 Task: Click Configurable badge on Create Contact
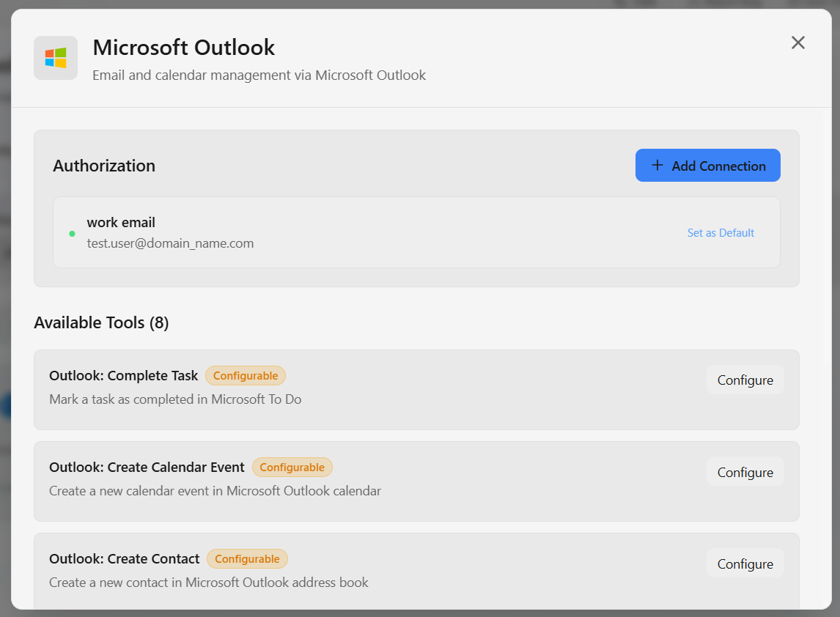pos(247,559)
